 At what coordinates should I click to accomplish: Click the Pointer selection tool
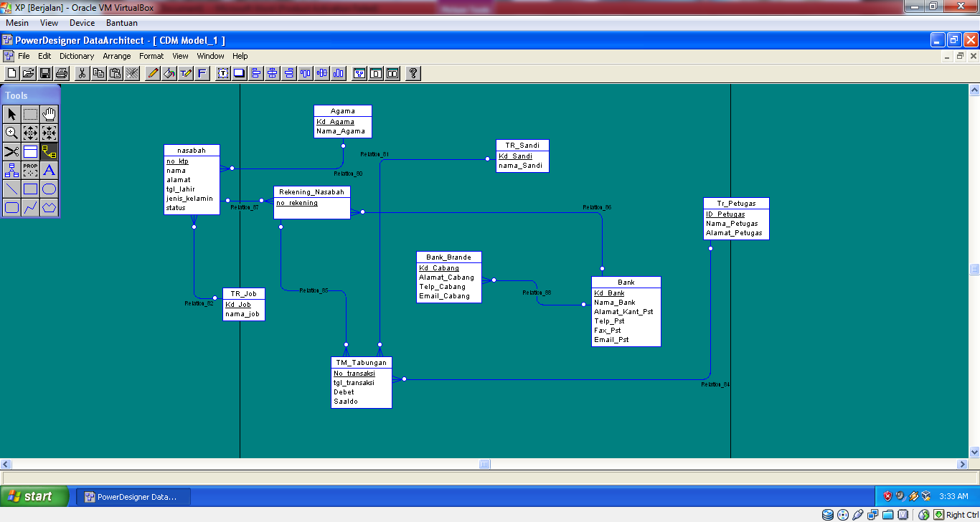(11, 113)
